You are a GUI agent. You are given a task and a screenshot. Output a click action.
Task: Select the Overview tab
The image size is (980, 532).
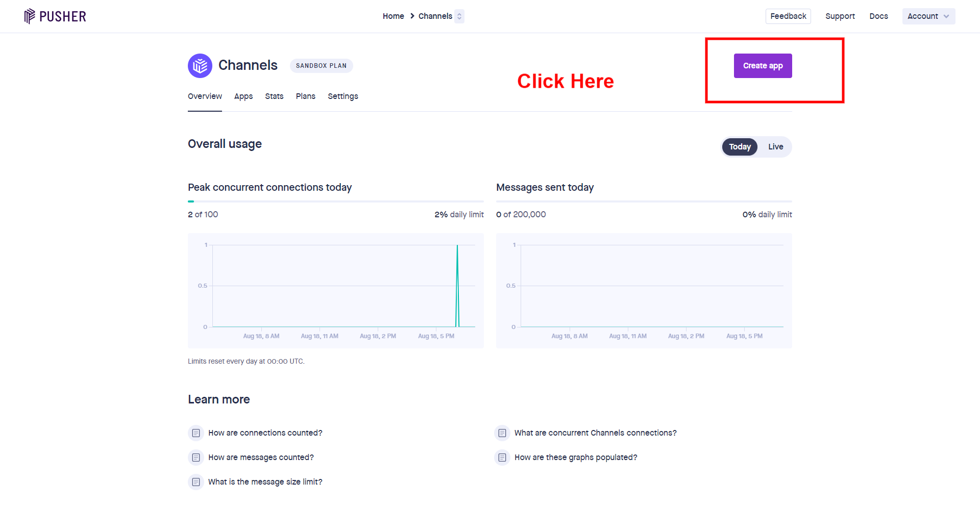point(205,96)
